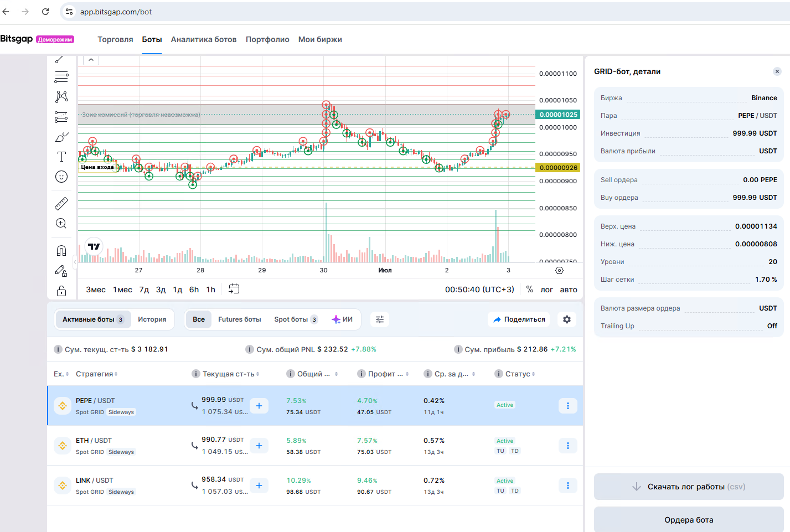Go back in browser history

[x=6, y=12]
